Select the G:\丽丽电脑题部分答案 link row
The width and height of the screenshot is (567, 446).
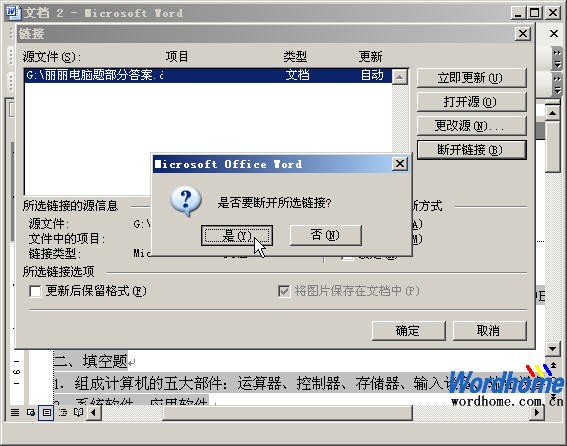208,75
